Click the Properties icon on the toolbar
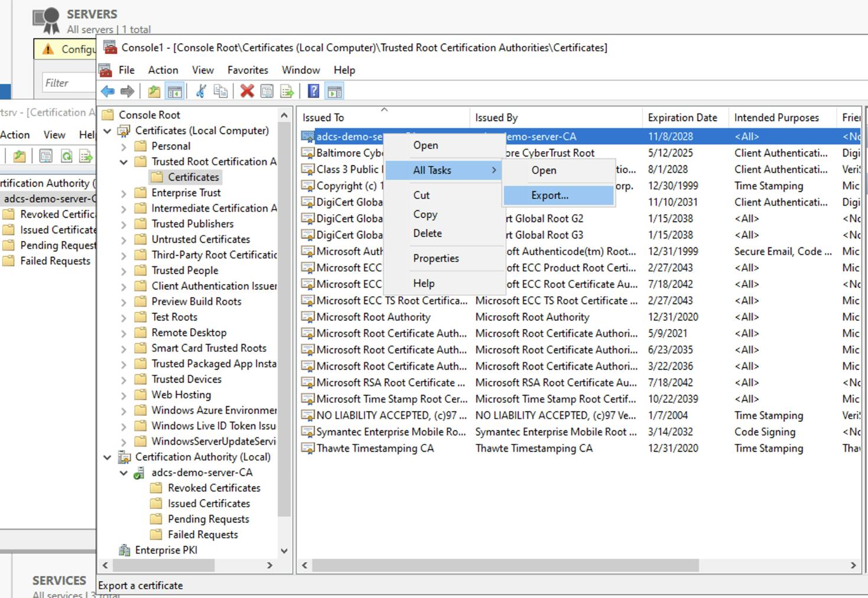This screenshot has width=868, height=598. [x=266, y=91]
